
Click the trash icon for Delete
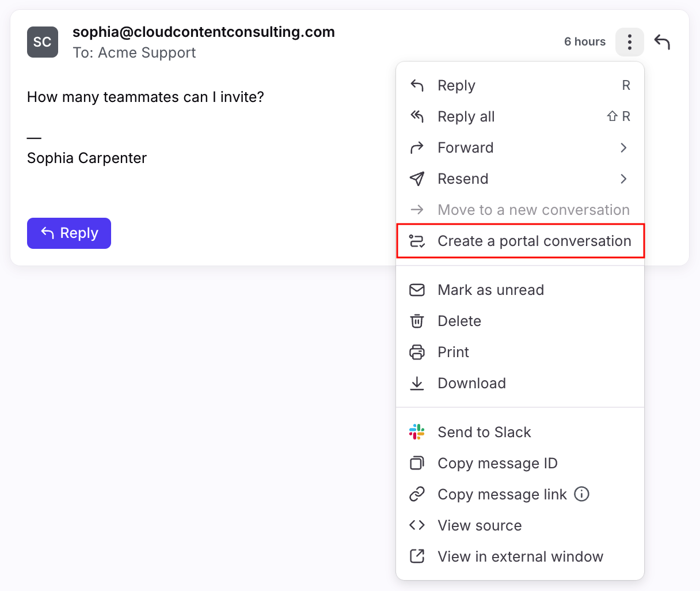[417, 321]
